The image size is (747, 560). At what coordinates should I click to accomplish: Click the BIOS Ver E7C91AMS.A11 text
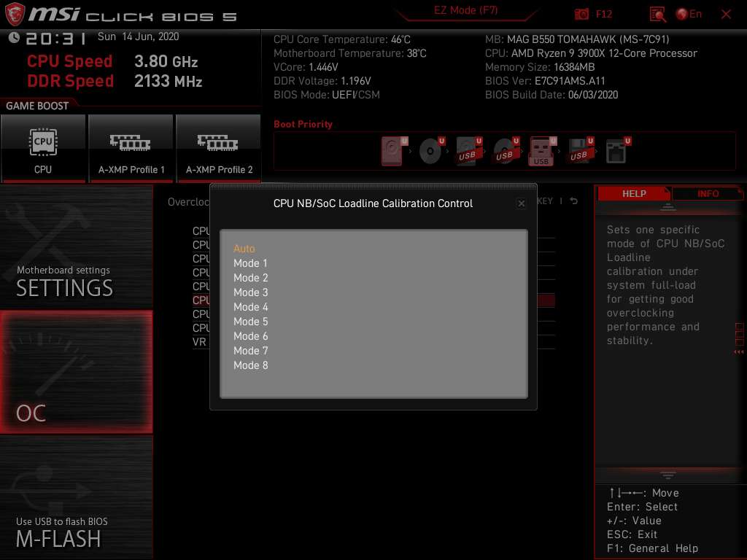[545, 81]
